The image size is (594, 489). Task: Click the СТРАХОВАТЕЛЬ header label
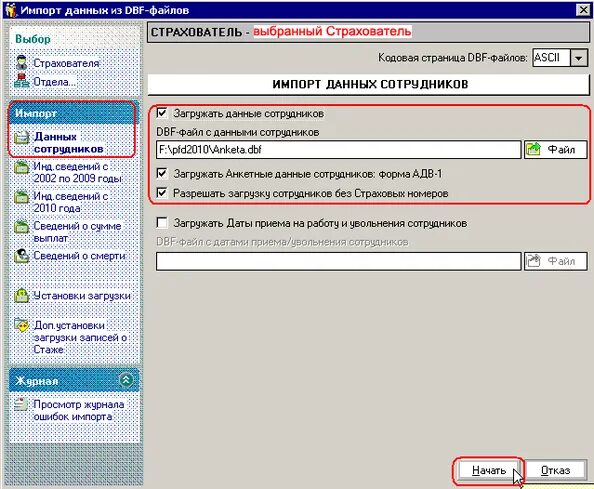(x=196, y=32)
